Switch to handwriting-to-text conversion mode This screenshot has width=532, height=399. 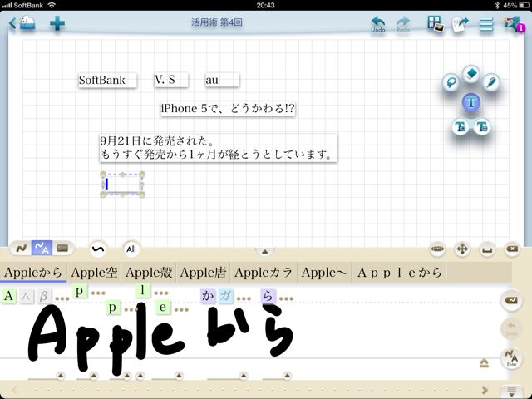pyautogui.click(x=42, y=249)
